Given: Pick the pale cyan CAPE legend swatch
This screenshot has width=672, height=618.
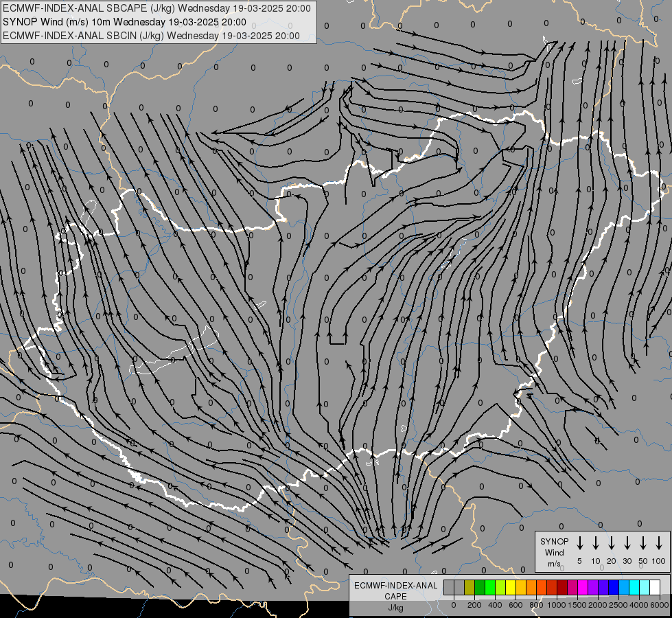Looking at the screenshot, I should (645, 587).
